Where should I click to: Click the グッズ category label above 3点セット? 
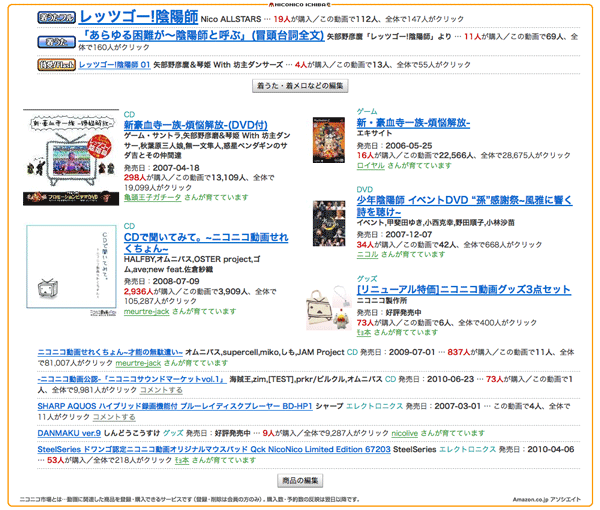[x=367, y=279]
